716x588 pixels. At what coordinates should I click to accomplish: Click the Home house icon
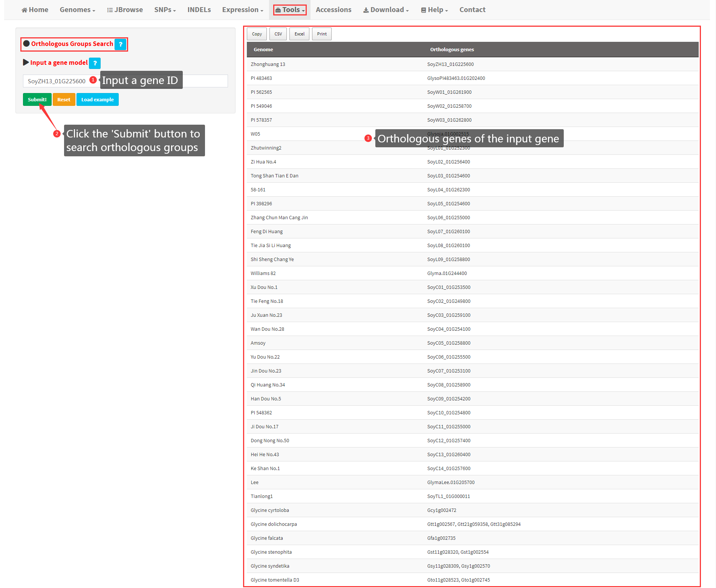click(x=24, y=10)
